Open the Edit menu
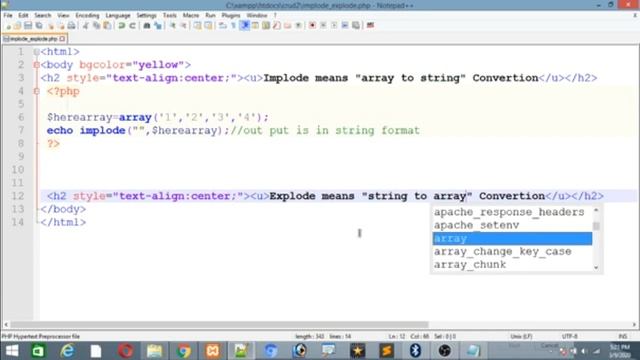Image resolution: width=640 pixels, height=360 pixels. pos(23,16)
